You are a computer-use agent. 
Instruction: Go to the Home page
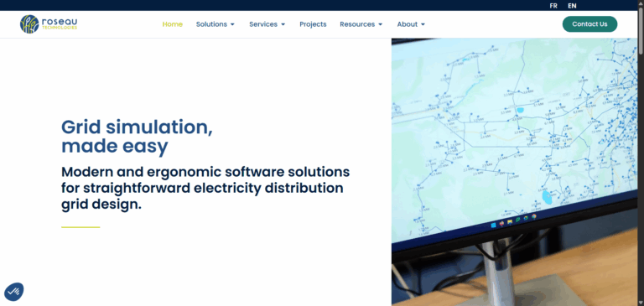point(173,24)
